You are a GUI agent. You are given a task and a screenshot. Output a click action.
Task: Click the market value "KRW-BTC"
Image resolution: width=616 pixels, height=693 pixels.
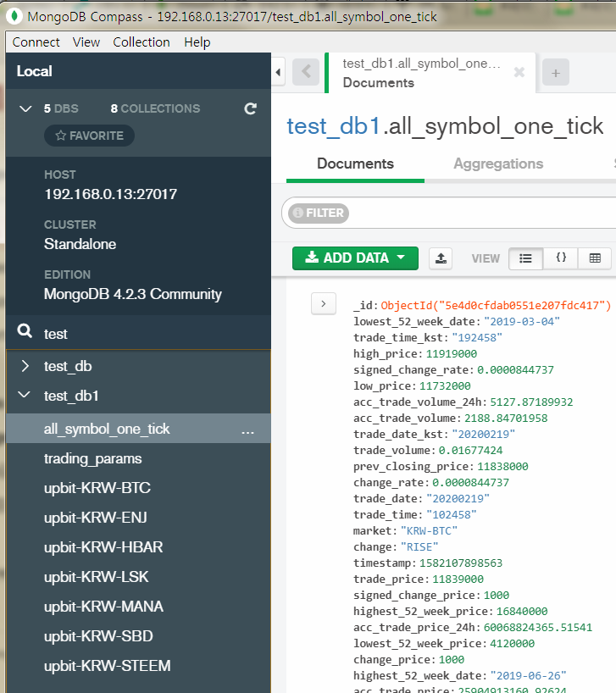[x=429, y=531]
